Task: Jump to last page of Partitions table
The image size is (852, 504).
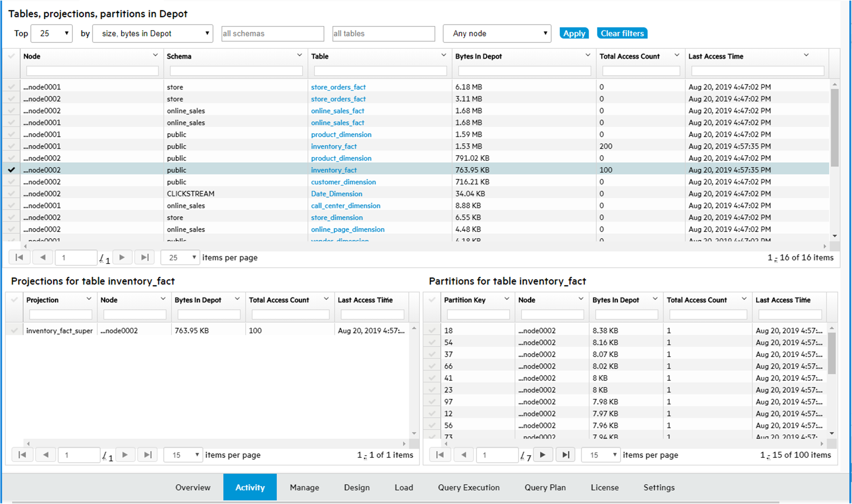Action: click(x=565, y=455)
